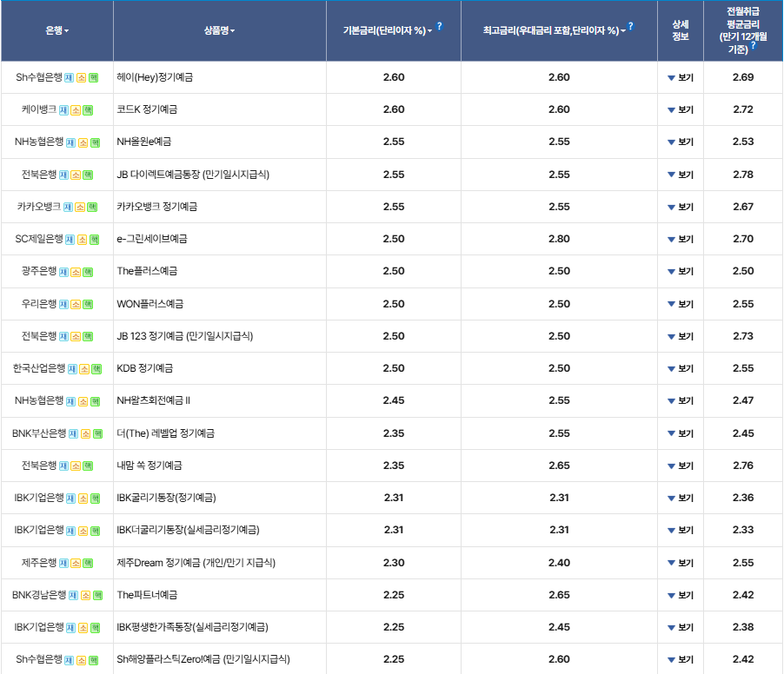
Task: Expand 보기 details for IBK평생한가족통장
Action: coord(681,628)
